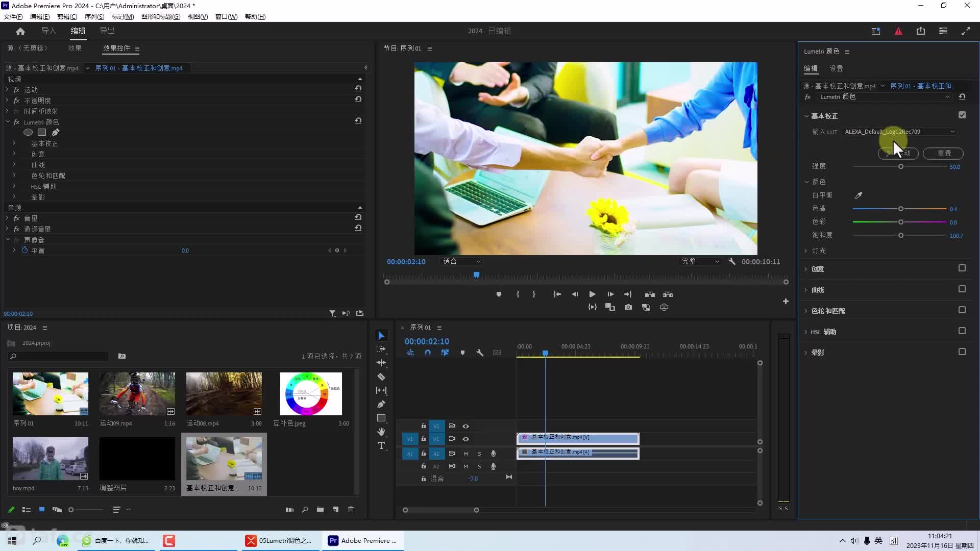Open the 文件(F) menu

(x=13, y=17)
